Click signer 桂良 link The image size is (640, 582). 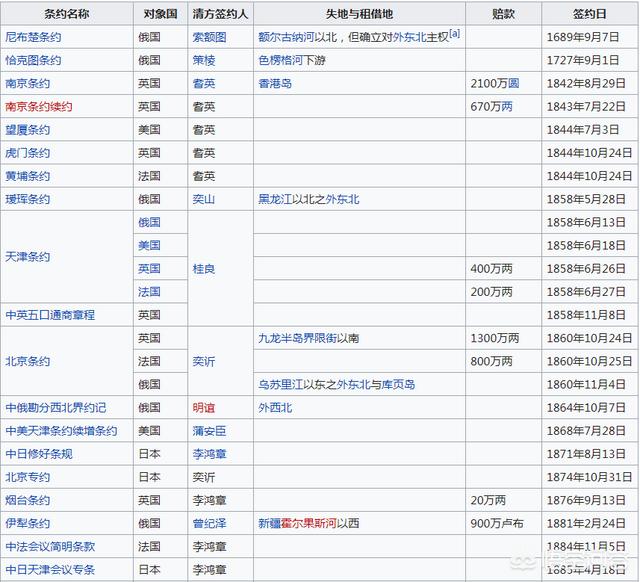(x=204, y=269)
